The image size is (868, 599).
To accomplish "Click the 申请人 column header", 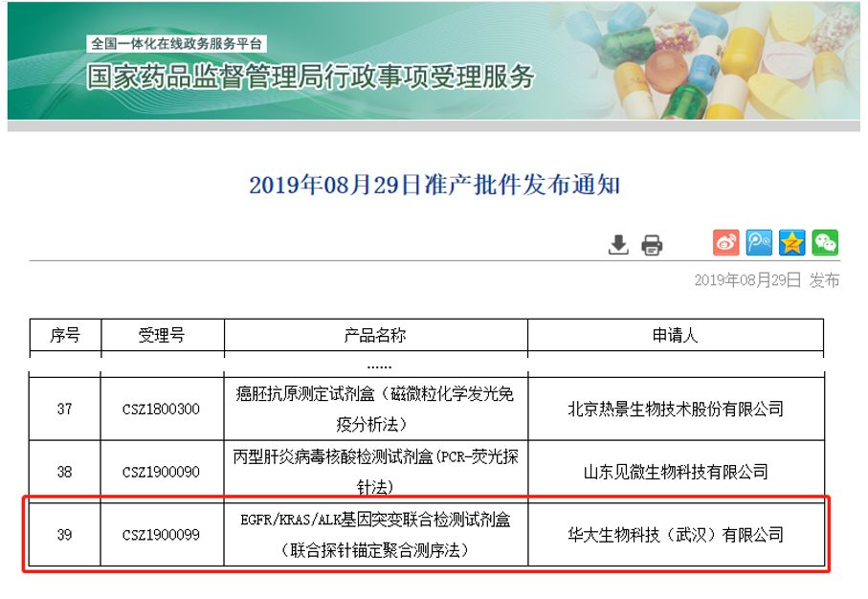I will click(x=675, y=335).
